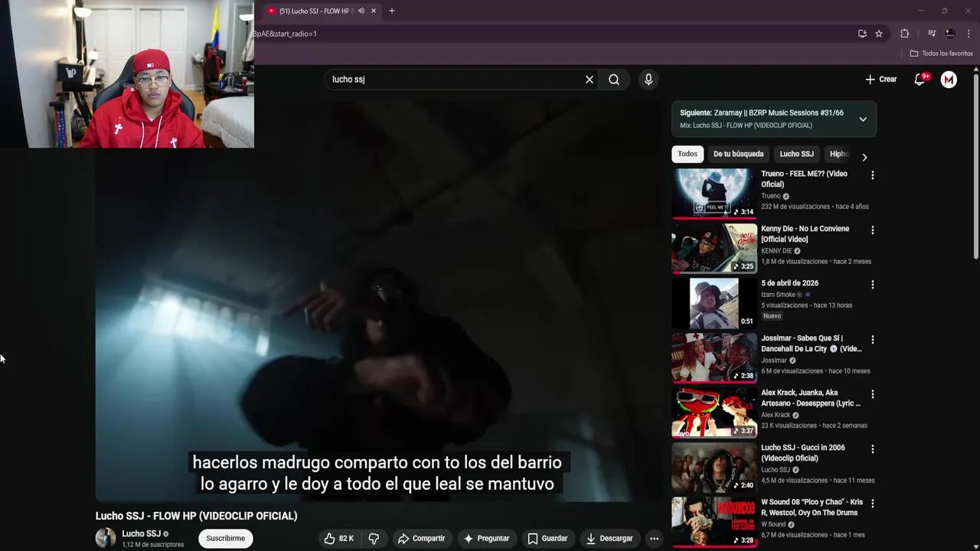This screenshot has width=980, height=551.
Task: Download the video with Descargar
Action: tap(610, 539)
